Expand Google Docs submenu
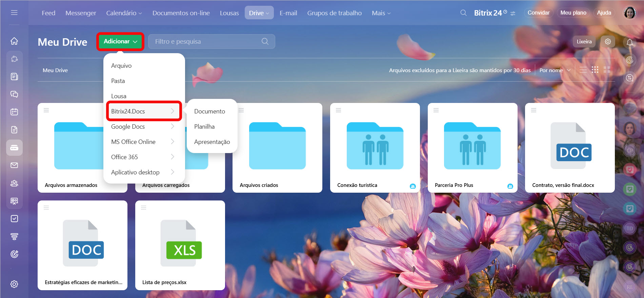Screen dimensions: 644x298 click(144, 126)
